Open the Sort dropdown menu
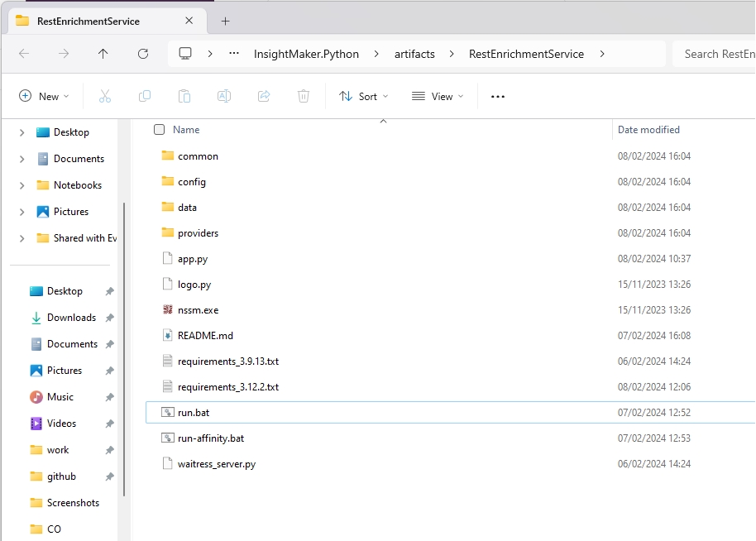This screenshot has width=756, height=541. click(x=363, y=97)
